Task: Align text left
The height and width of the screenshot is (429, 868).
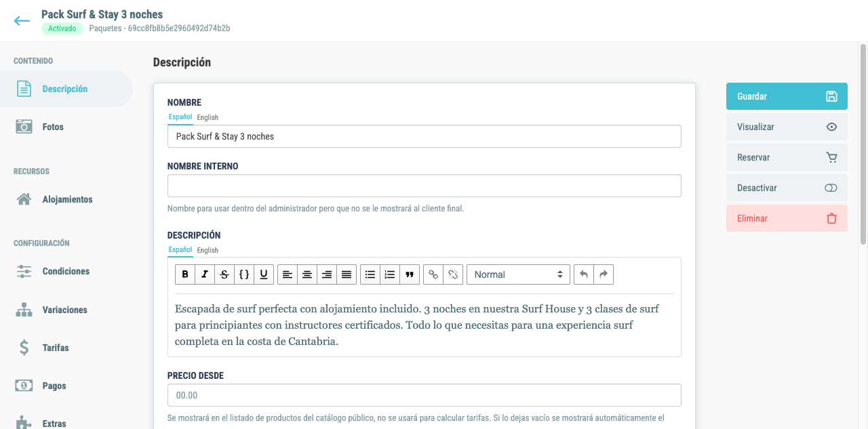Action: [x=288, y=274]
